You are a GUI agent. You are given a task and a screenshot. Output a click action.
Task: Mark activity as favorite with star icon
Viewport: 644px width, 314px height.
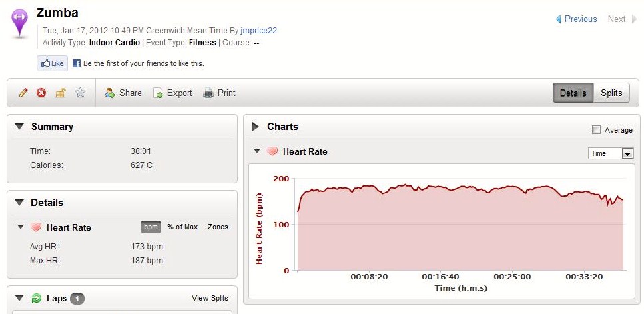(80, 93)
